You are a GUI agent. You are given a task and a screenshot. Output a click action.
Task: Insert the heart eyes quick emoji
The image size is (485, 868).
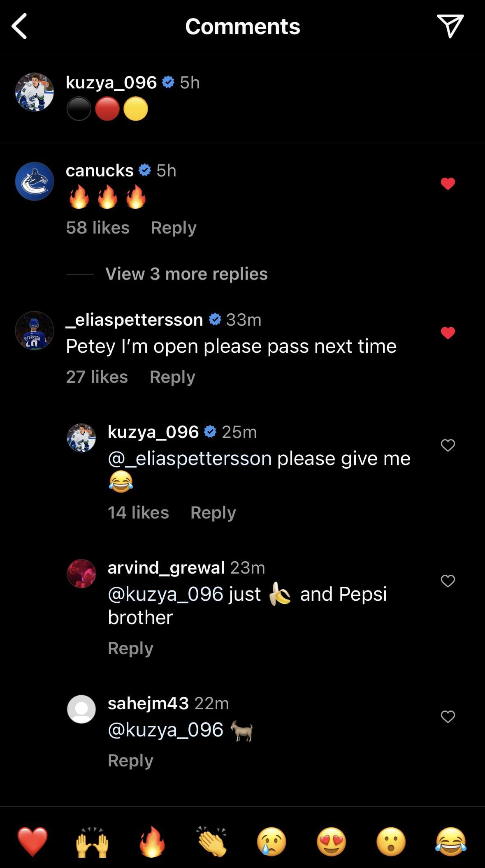point(332,841)
